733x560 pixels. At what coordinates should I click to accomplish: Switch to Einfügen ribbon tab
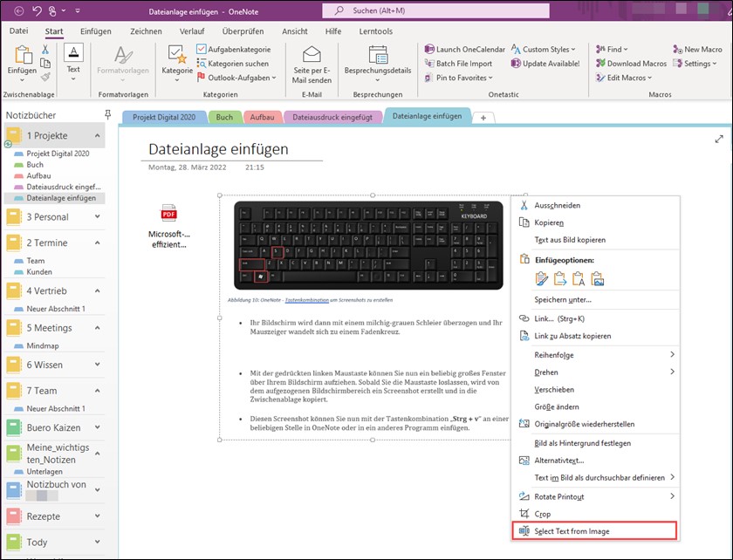tap(96, 31)
